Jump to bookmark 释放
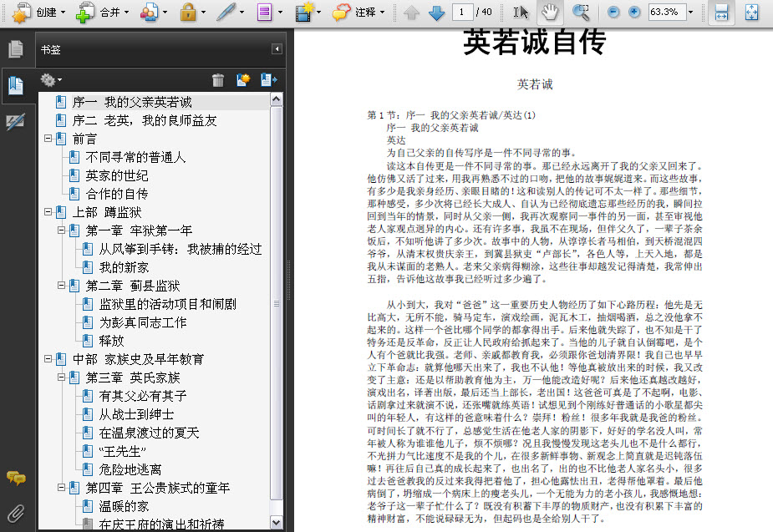 [x=111, y=341]
